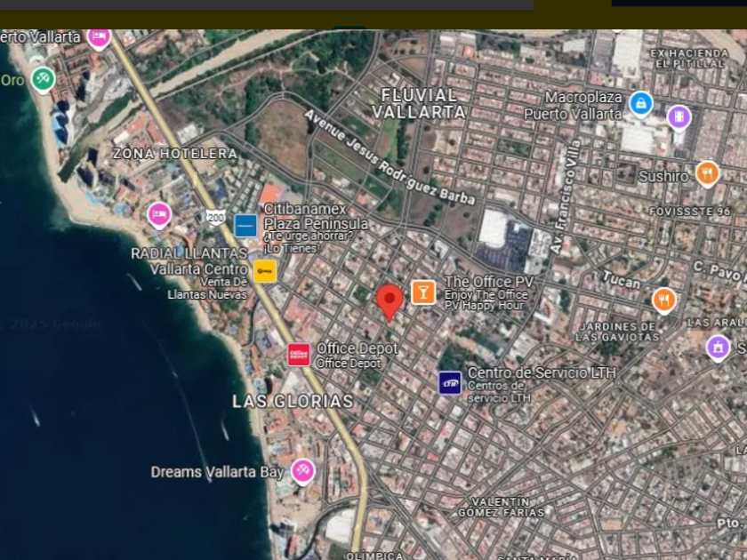Image resolution: width=747 pixels, height=560 pixels.
Task: Select the Macroplaza Puerto Vallarta label
Action: (573, 105)
